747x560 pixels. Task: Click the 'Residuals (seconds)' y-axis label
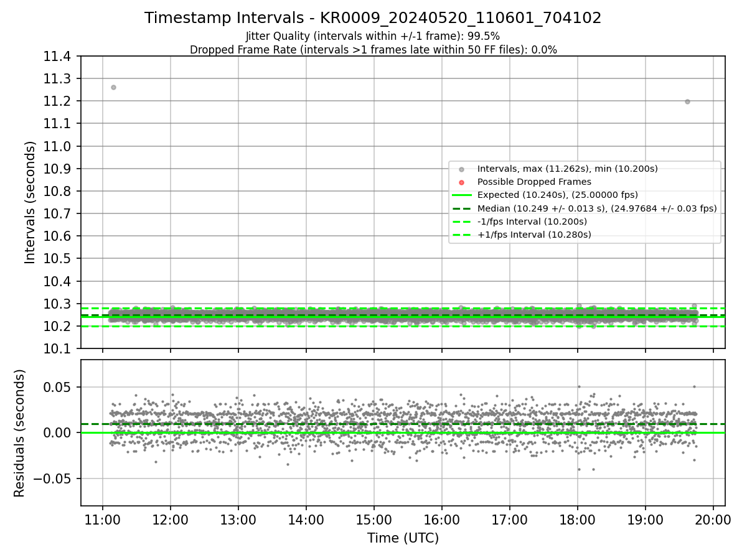(x=20, y=433)
